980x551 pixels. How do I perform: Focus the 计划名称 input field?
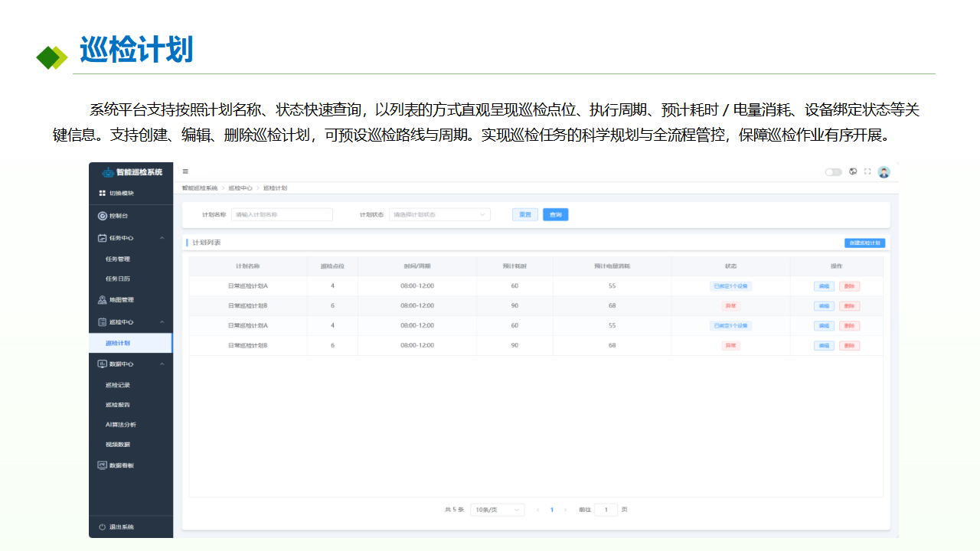(x=282, y=215)
